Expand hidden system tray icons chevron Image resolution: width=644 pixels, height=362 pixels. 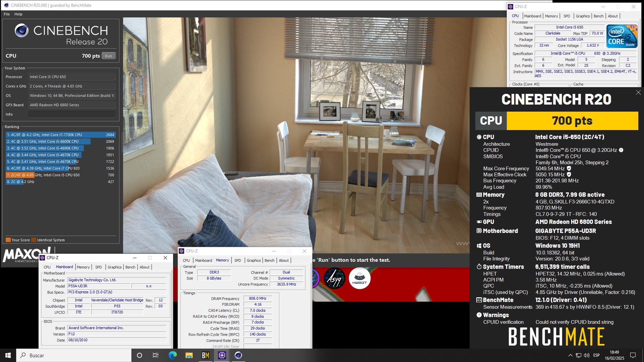[570, 355]
